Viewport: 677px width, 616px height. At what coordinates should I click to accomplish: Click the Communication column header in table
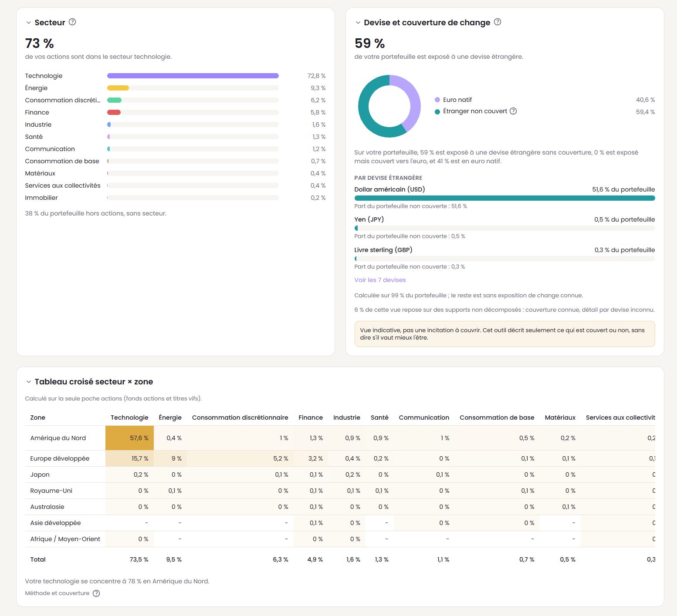[x=424, y=417]
